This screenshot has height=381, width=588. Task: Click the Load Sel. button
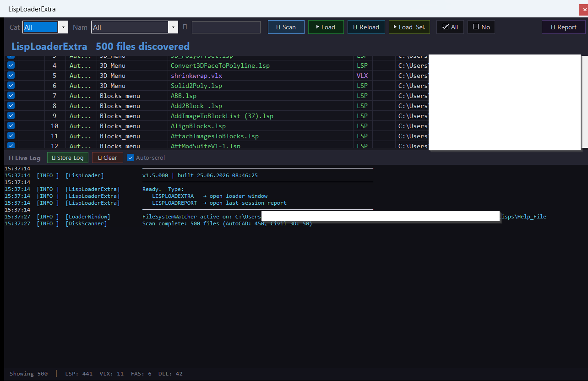409,27
